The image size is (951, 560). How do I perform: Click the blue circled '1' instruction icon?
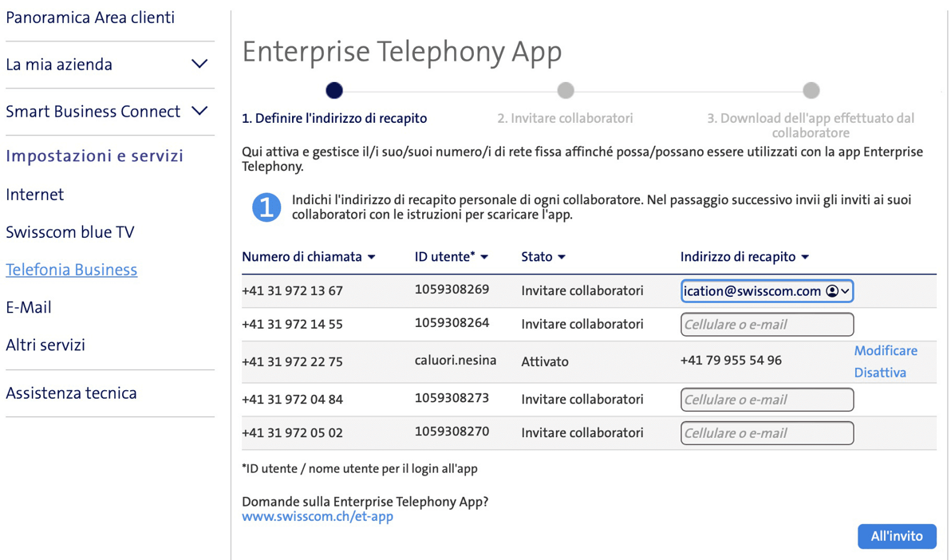pyautogui.click(x=266, y=207)
